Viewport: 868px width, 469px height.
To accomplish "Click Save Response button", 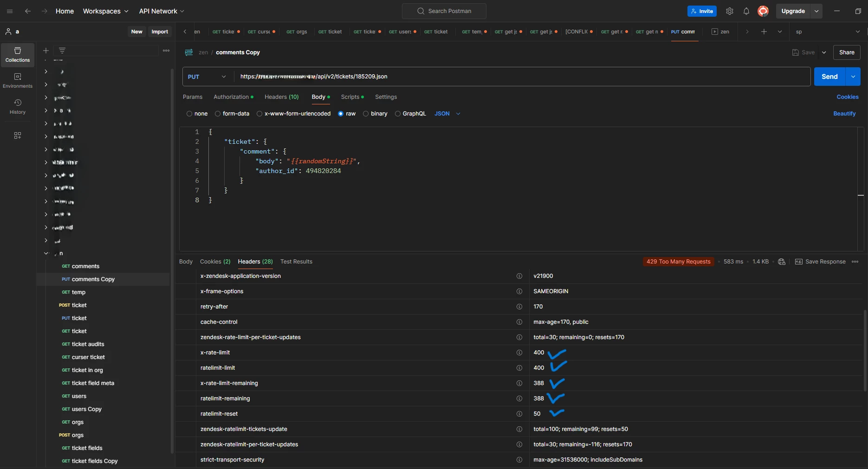I will [820, 262].
